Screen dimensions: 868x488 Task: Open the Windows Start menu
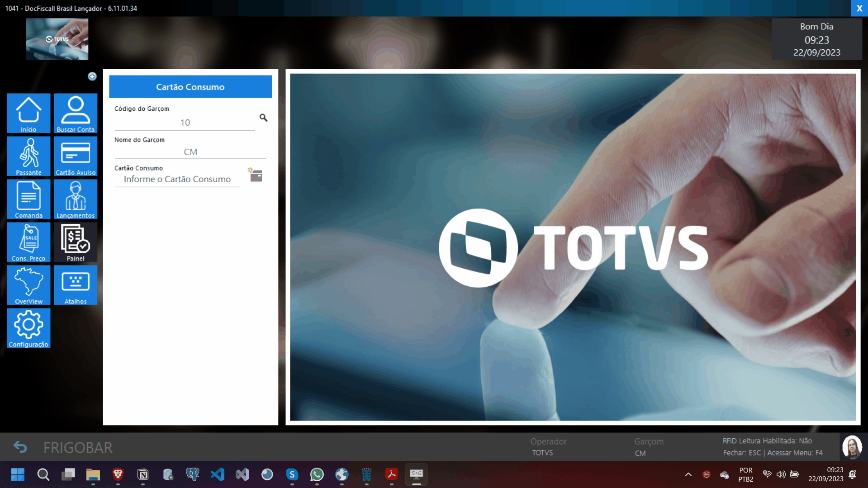(18, 474)
